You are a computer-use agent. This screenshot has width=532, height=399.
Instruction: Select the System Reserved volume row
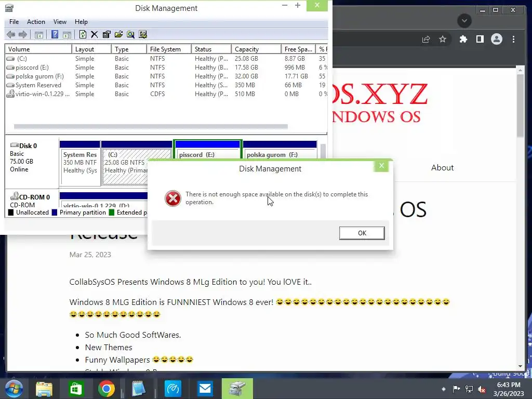tap(166, 85)
